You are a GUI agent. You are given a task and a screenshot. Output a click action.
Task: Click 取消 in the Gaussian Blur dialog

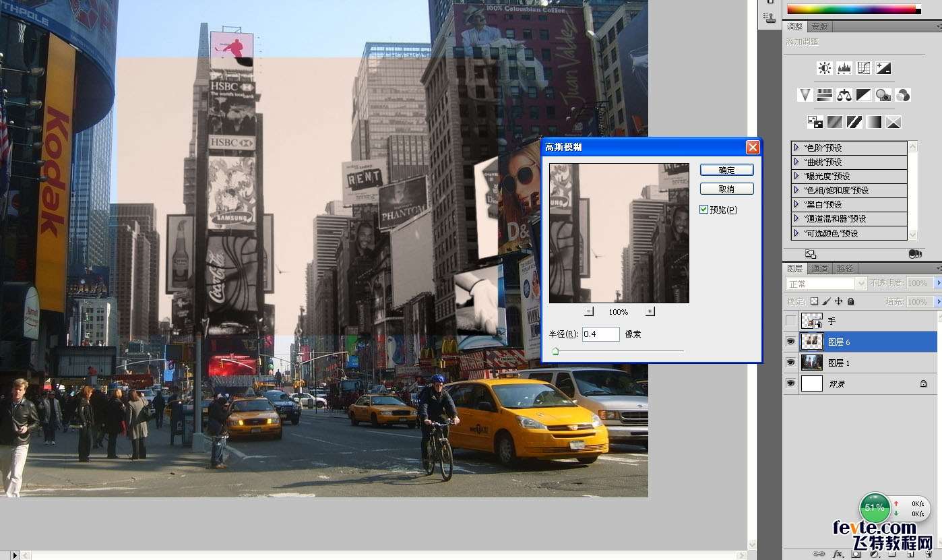pos(726,189)
